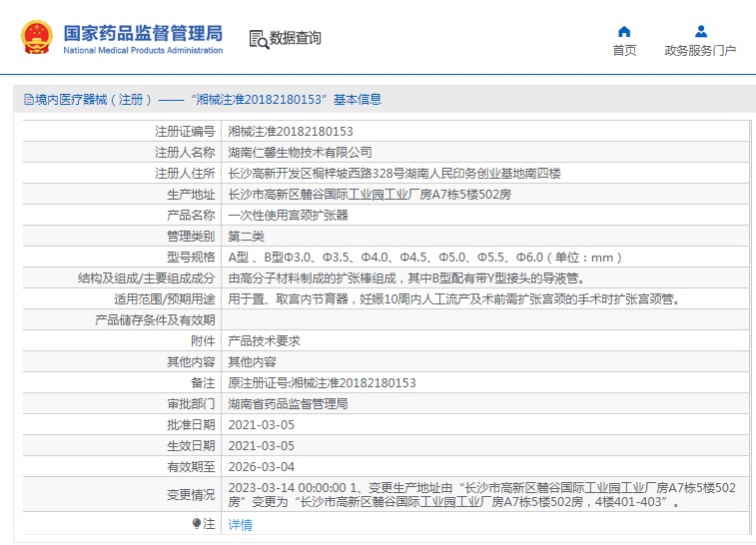Click the 生产地址 address value
This screenshot has width=756, height=545.
[370, 195]
